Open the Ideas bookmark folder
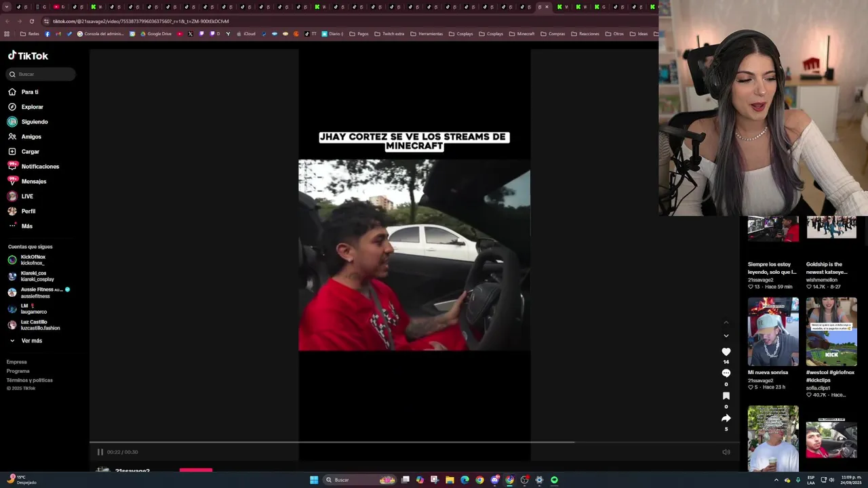The width and height of the screenshot is (868, 488). point(639,34)
